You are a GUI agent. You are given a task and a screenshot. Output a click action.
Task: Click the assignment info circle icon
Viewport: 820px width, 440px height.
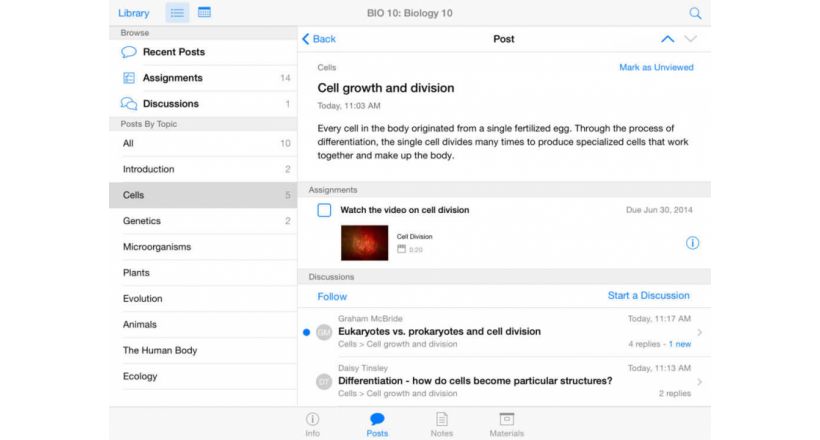click(692, 243)
